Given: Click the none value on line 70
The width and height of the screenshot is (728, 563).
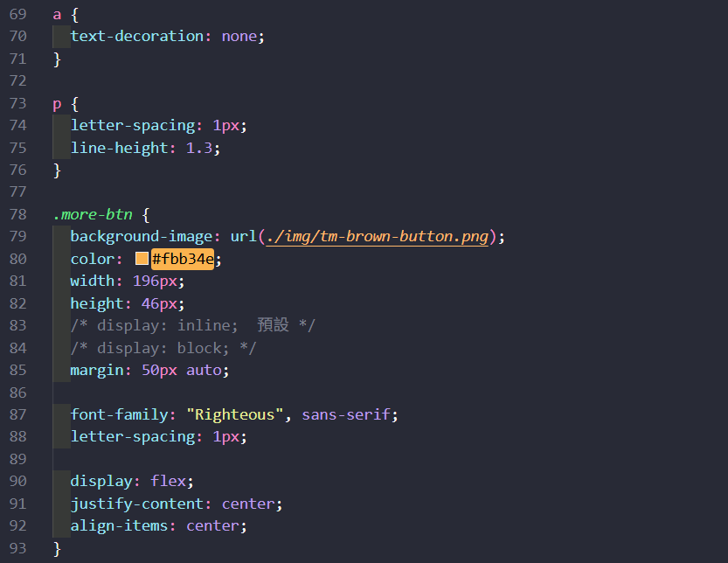Looking at the screenshot, I should (x=239, y=37).
